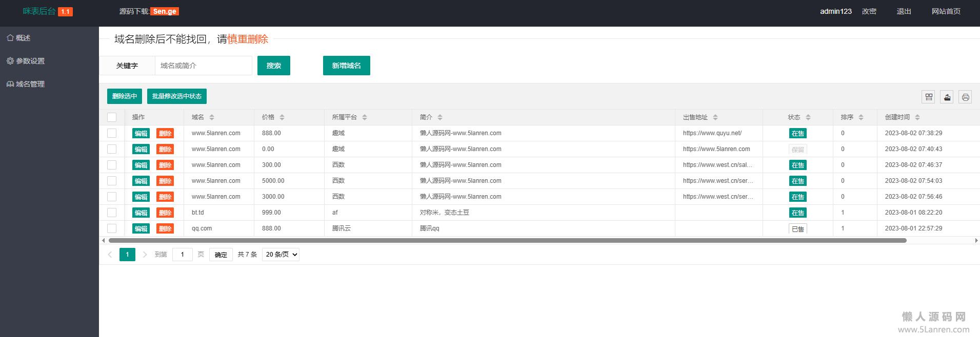
Task: Click the green add new domain button
Action: pyautogui.click(x=346, y=66)
